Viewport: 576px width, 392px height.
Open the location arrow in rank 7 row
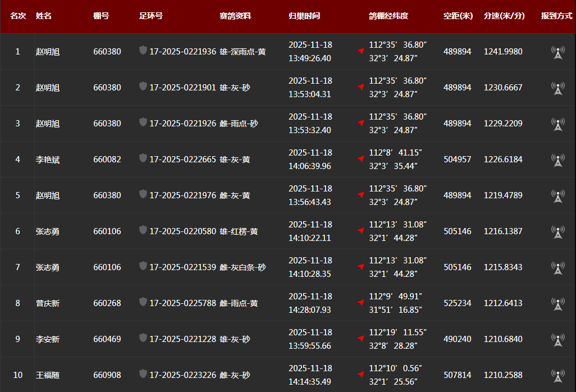tap(361, 267)
